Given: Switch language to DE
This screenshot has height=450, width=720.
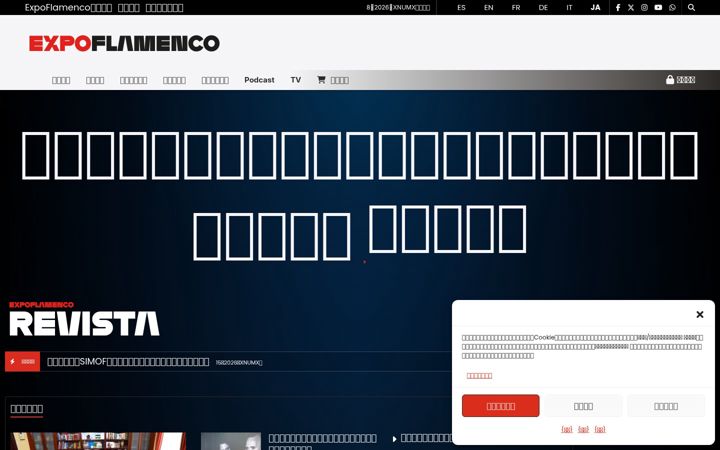Looking at the screenshot, I should [543, 7].
